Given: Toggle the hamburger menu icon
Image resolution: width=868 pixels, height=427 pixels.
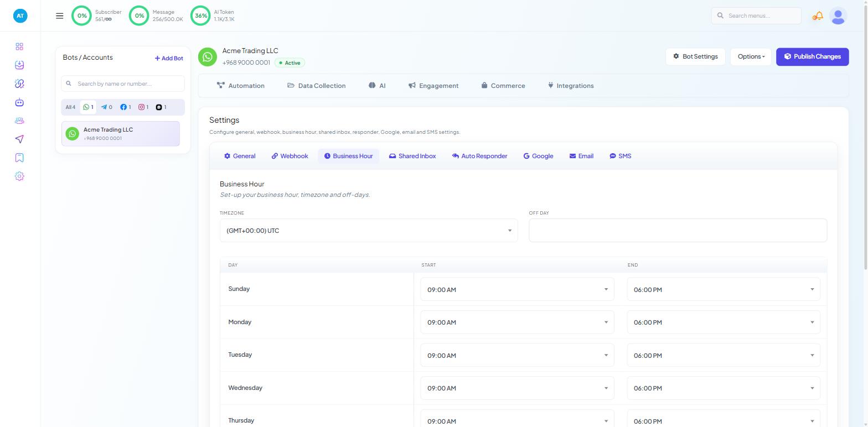Looking at the screenshot, I should click(x=60, y=16).
